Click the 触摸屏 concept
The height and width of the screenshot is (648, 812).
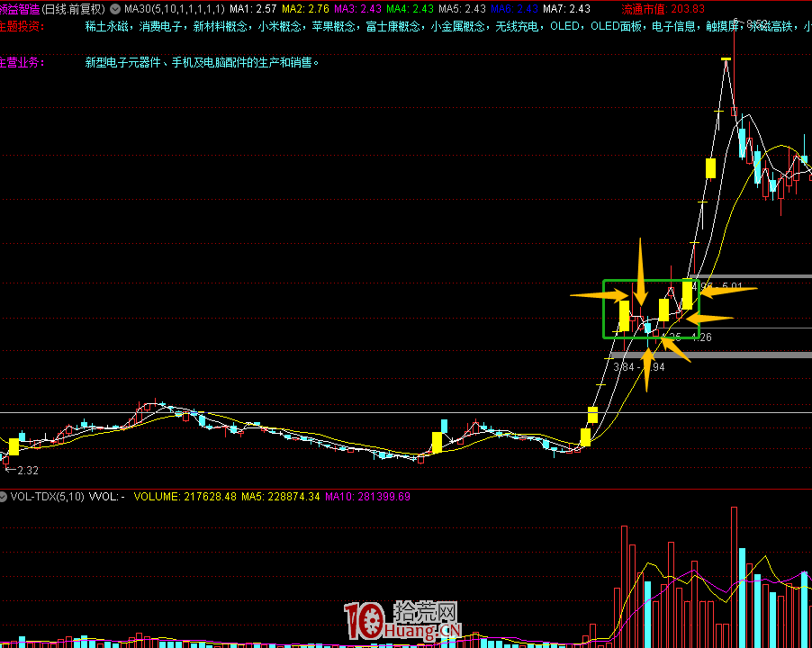[x=722, y=26]
